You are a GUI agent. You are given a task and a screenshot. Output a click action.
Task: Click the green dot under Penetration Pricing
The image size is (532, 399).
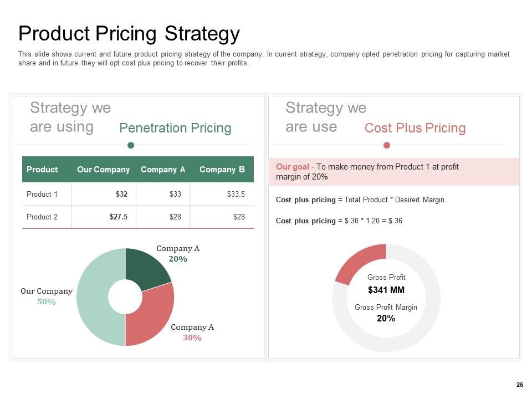click(x=131, y=145)
